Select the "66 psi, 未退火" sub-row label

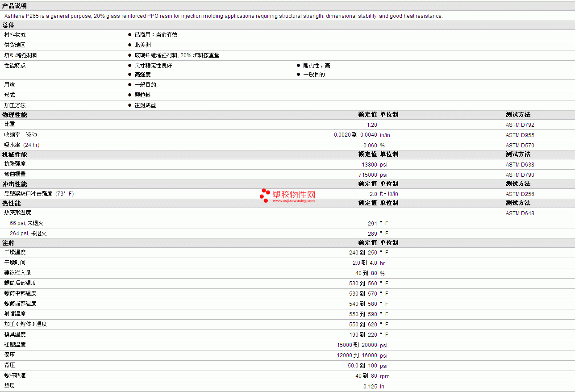point(26,223)
